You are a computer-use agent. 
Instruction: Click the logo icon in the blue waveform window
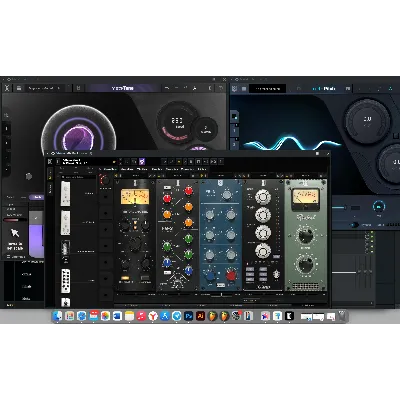point(234,89)
